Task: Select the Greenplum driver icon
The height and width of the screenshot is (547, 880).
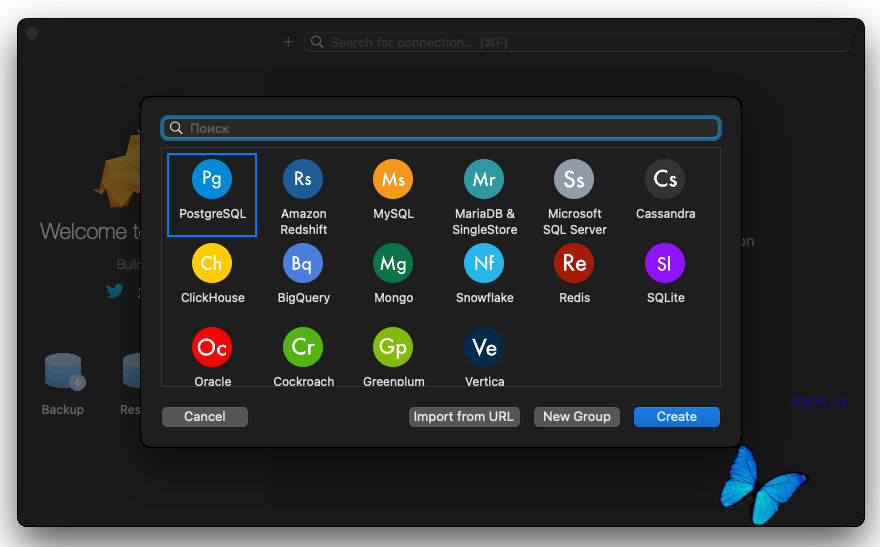Action: tap(393, 347)
